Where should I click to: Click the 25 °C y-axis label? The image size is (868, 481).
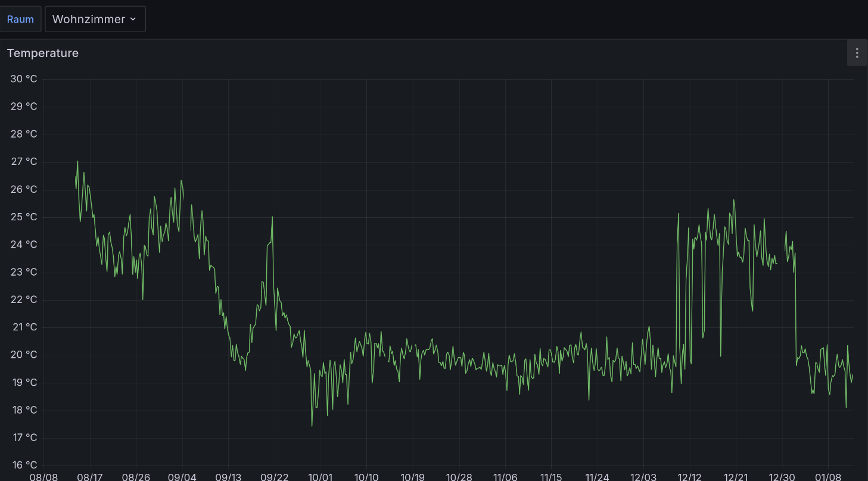(x=24, y=217)
